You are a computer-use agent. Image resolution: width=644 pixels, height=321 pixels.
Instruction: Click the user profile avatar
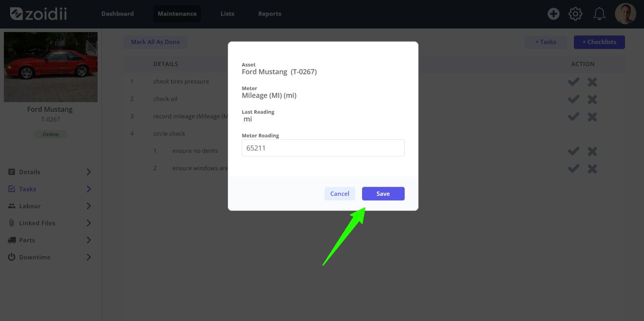625,14
